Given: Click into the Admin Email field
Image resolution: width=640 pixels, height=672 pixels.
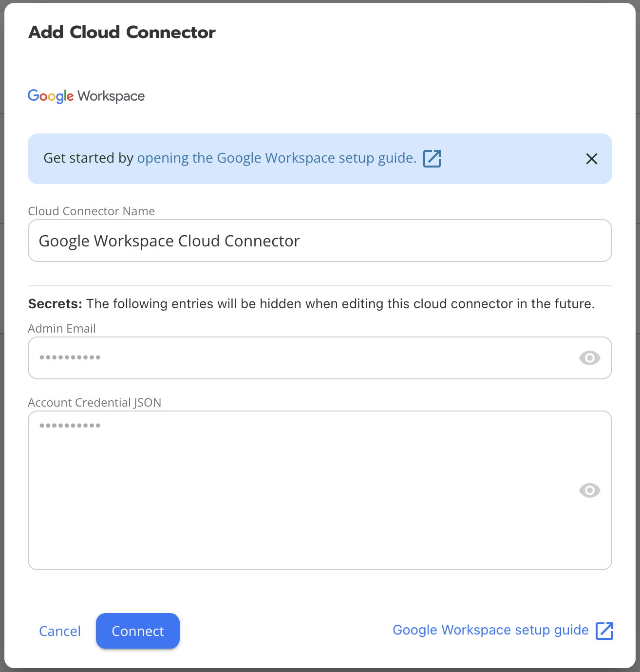Looking at the screenshot, I should point(320,358).
